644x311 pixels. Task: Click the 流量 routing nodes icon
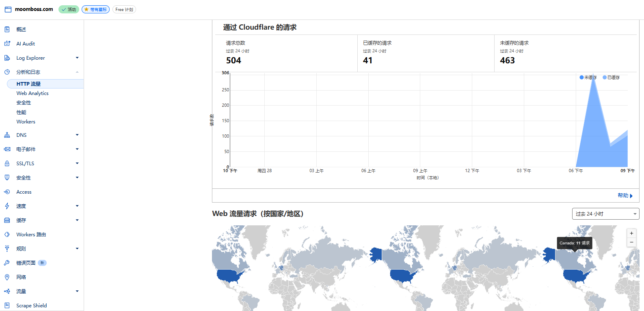[7, 291]
